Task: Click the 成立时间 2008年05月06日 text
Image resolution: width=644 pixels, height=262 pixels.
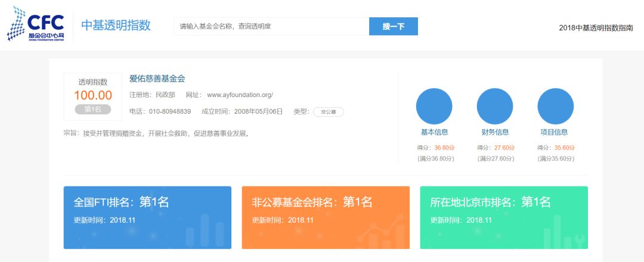Action: 242,111
